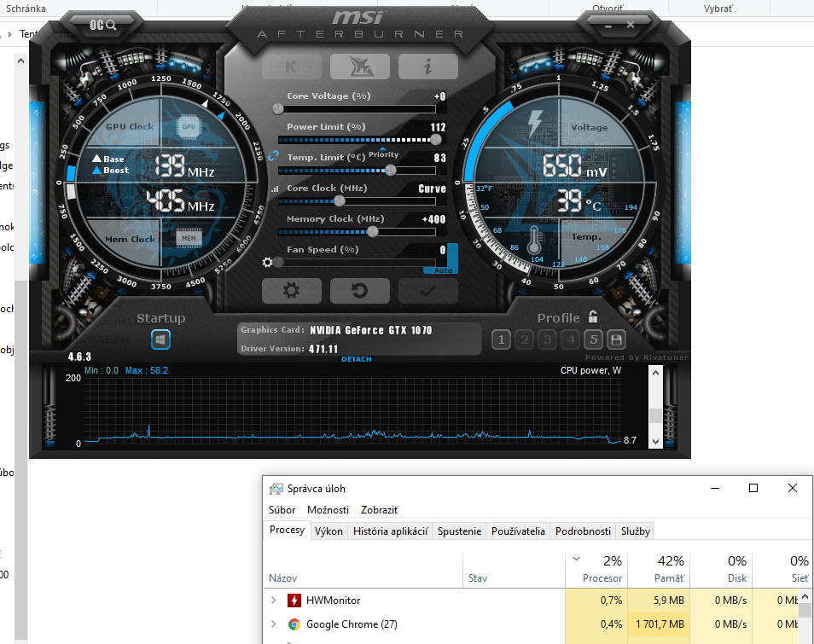Switch to the Používatelia tab
The height and width of the screenshot is (644, 814).
518,531
